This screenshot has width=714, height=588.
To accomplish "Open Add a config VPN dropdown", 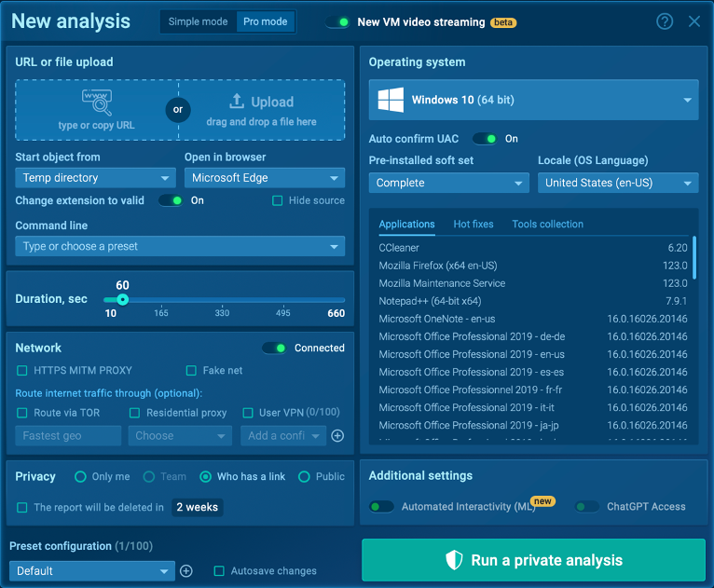I will (x=283, y=435).
